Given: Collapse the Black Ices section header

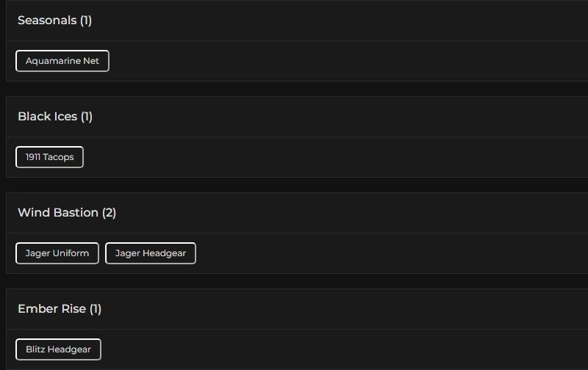Looking at the screenshot, I should click(294, 117).
